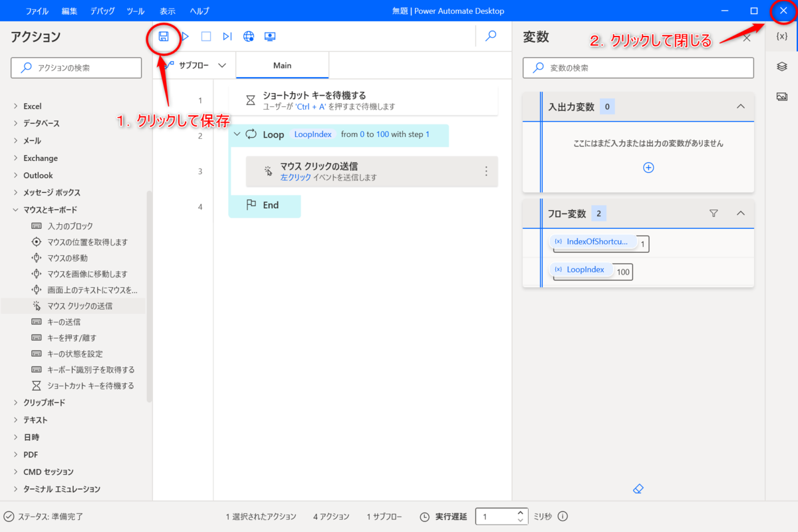Collapse the Loop action with its chevron

(237, 135)
